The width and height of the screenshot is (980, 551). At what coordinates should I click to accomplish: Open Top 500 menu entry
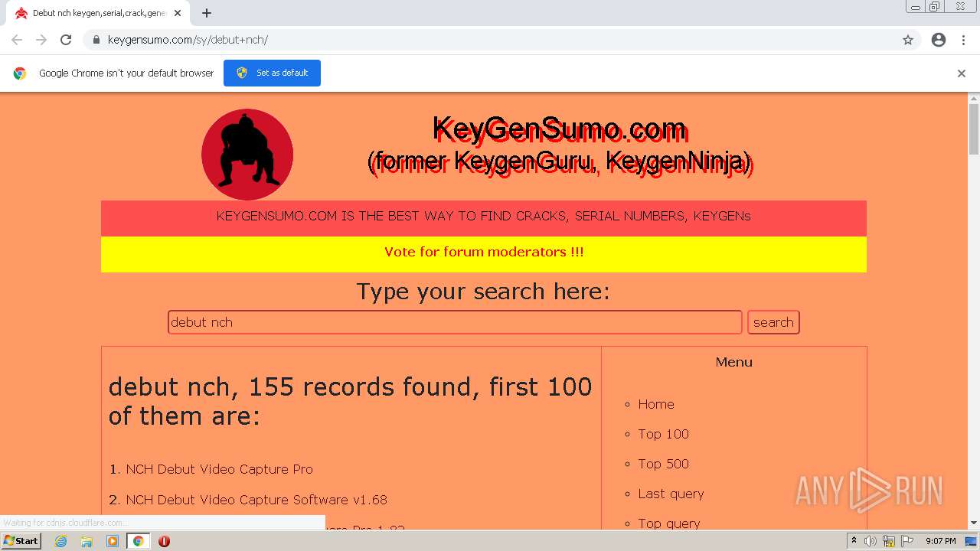click(x=663, y=464)
